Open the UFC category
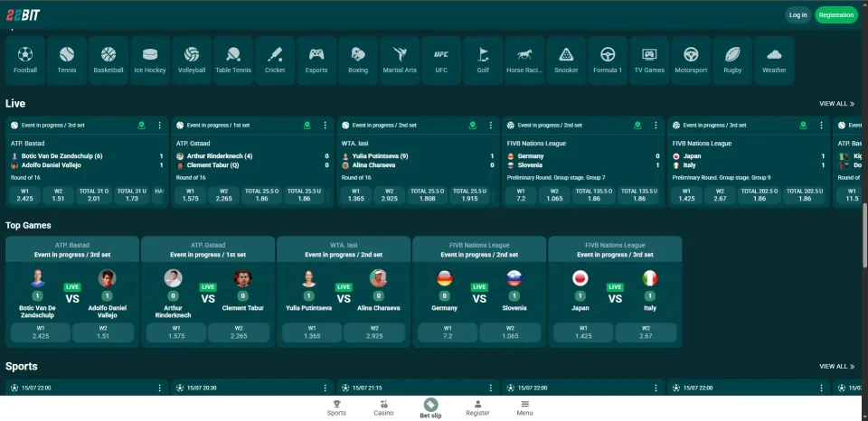Image resolution: width=868 pixels, height=421 pixels. [x=441, y=61]
